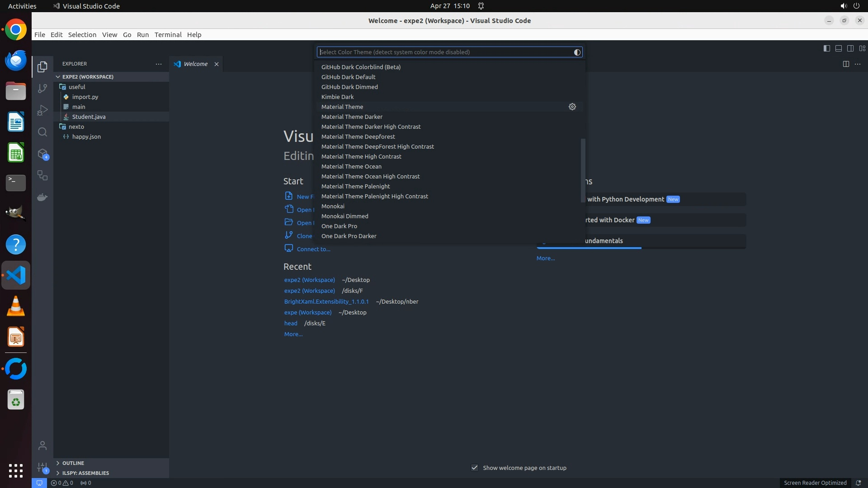The width and height of the screenshot is (868, 488).
Task: Open the Source Control view
Action: pyautogui.click(x=42, y=89)
